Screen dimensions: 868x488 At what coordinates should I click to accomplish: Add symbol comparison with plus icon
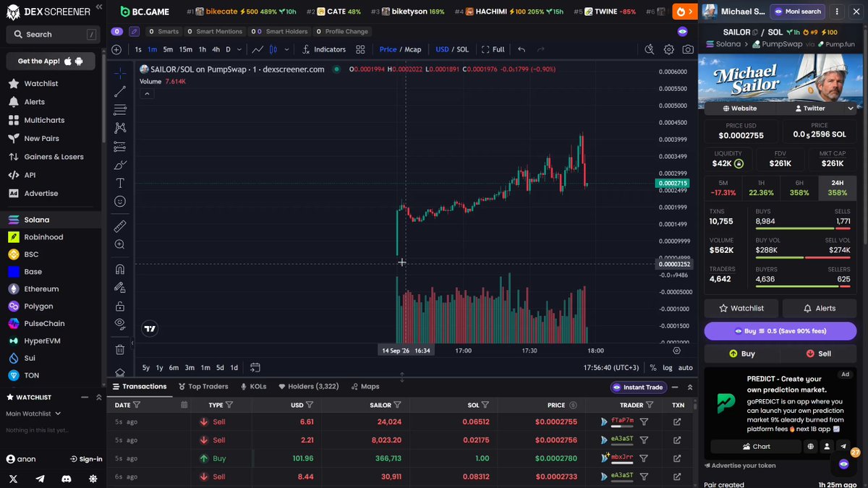coord(116,49)
